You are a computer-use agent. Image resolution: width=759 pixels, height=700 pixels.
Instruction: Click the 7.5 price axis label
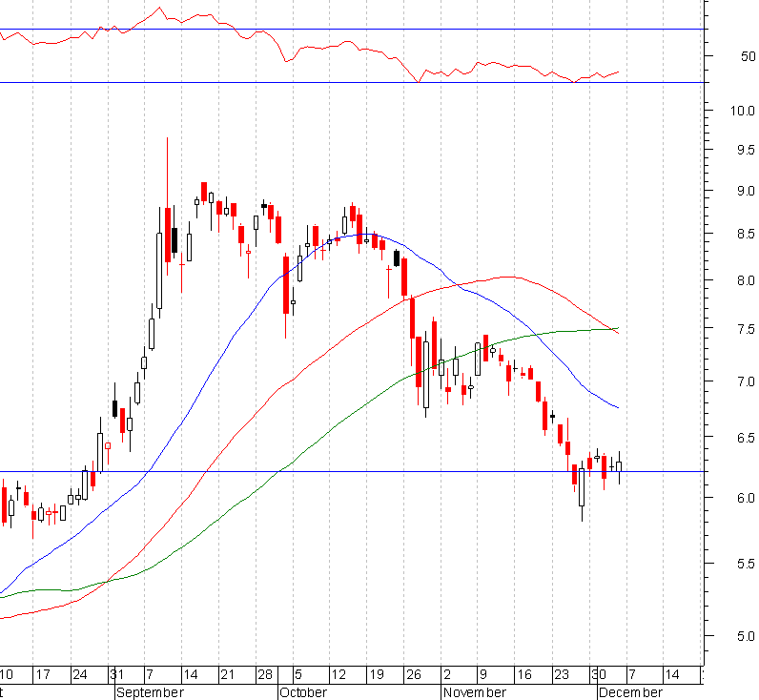pos(746,330)
